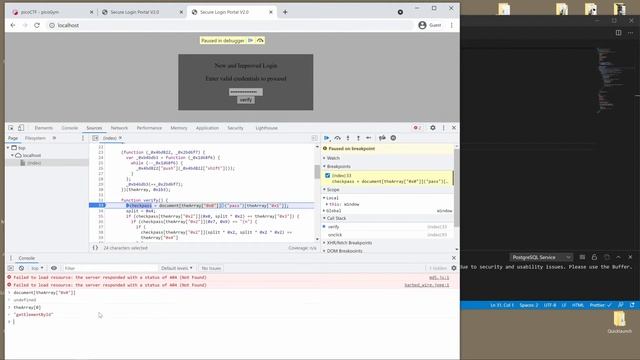Open the console settings gear
The image size is (640, 360).
coord(454,268)
